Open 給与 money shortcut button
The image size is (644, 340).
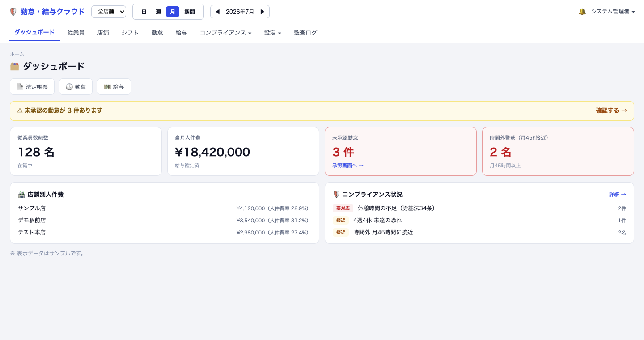(x=114, y=87)
